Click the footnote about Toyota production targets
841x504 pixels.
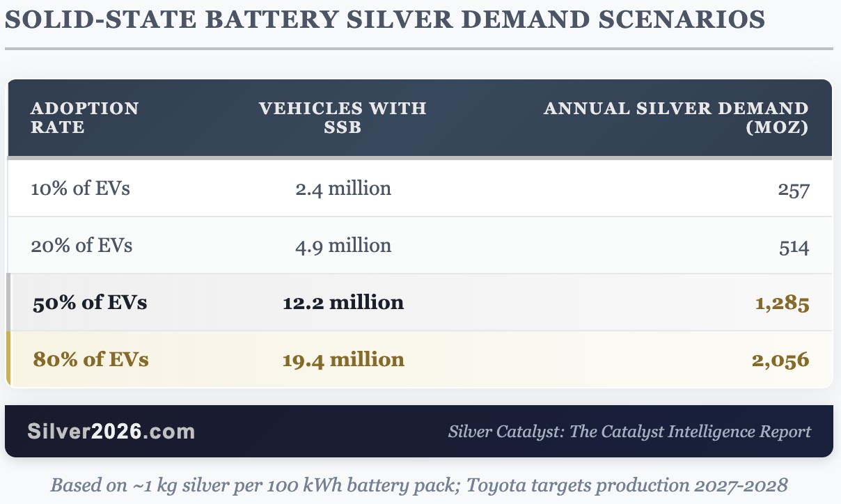tap(420, 485)
